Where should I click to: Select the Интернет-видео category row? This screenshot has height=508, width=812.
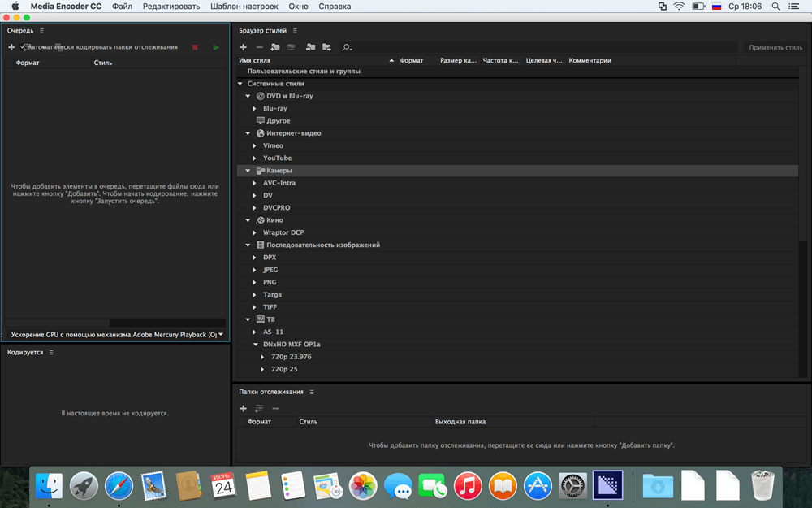point(518,133)
